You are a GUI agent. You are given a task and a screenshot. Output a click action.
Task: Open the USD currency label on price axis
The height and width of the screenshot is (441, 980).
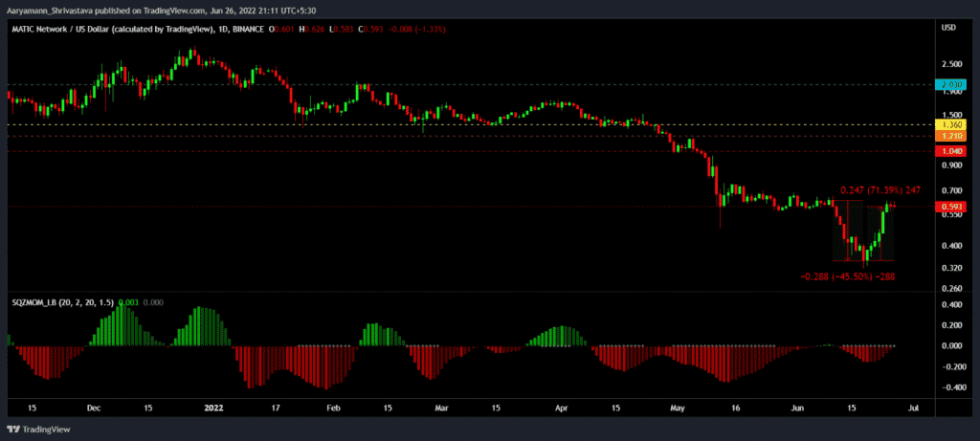tap(948, 28)
